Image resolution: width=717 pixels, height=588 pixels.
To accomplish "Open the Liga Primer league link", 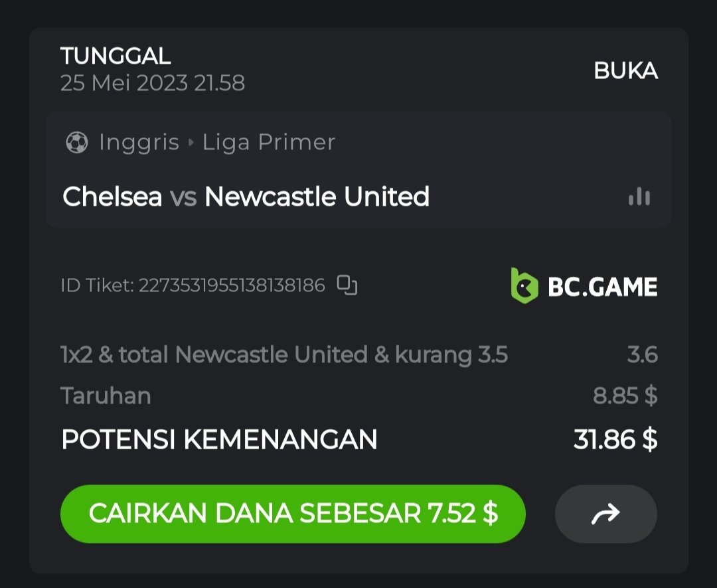I will click(x=269, y=143).
